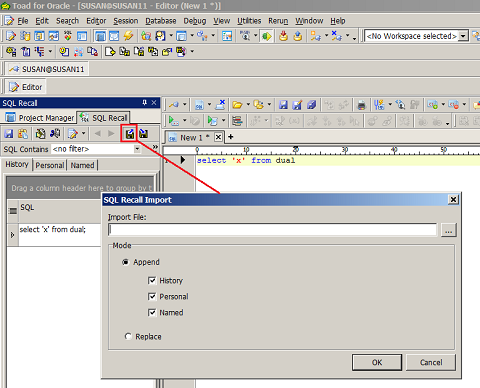Close the New 1 editor tab
The height and width of the screenshot is (388, 480).
click(x=218, y=137)
